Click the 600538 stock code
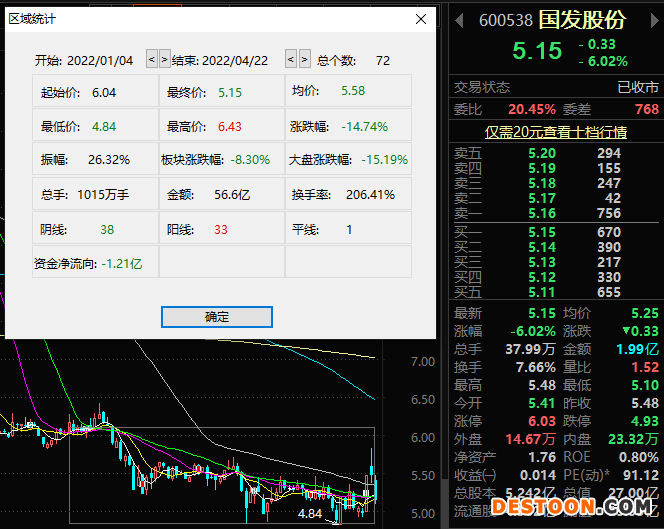Screen dimensions: 664x529 pyautogui.click(x=505, y=20)
